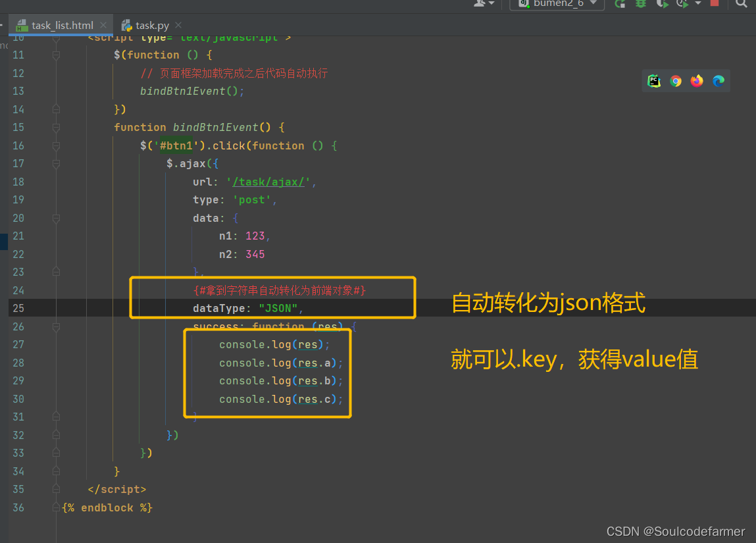
Task: Click the </script> closing tag
Action: (116, 490)
